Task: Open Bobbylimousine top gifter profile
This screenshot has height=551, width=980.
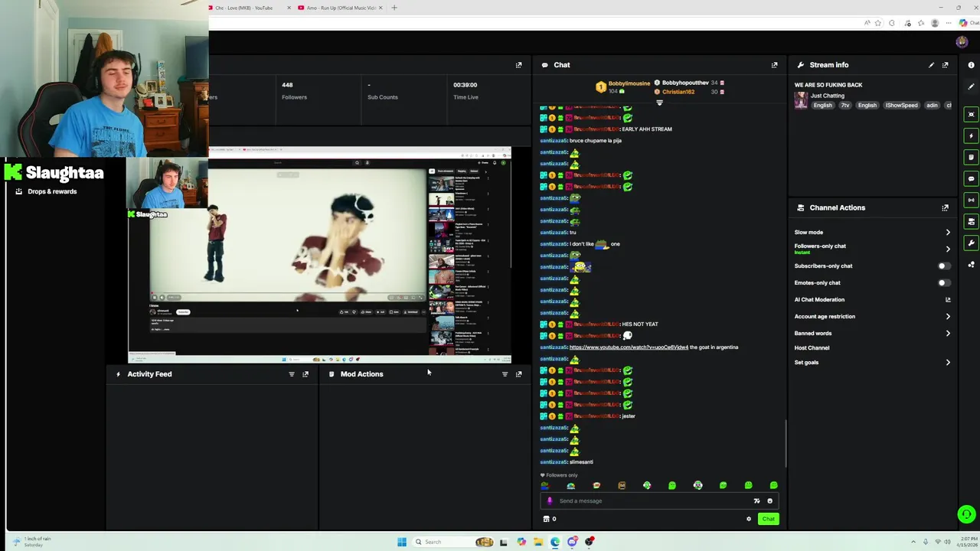Action: (629, 83)
